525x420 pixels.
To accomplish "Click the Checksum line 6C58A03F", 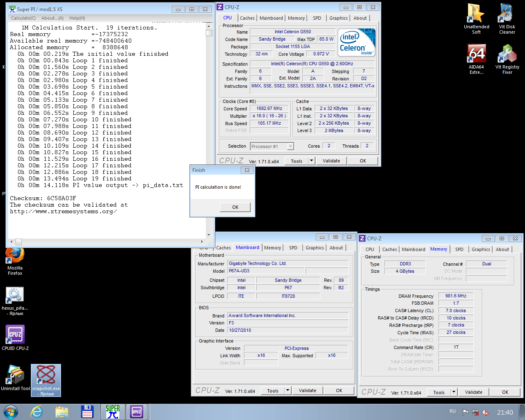I will coord(43,198).
